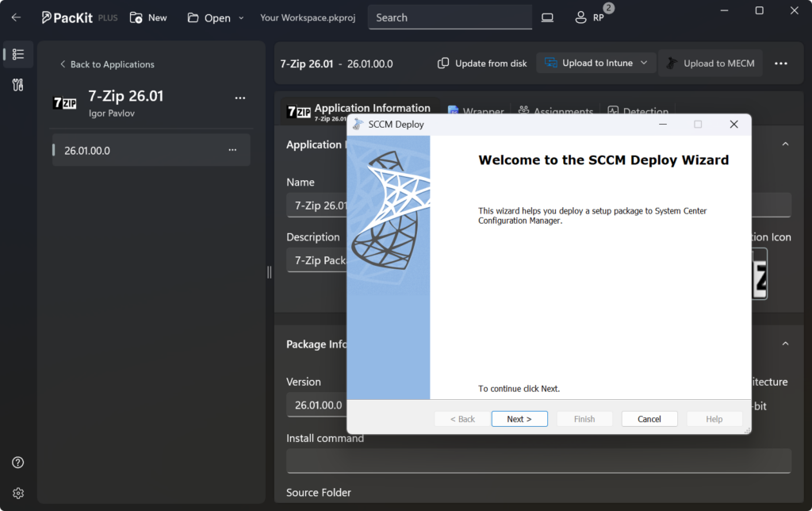The image size is (812, 511).
Task: Close the SCCM Deploy dialog
Action: (x=733, y=125)
